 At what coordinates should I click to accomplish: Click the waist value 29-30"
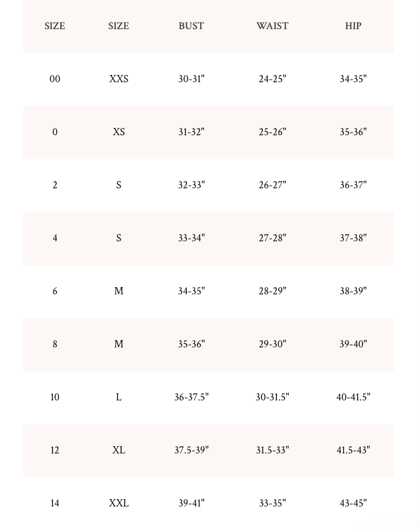(272, 344)
